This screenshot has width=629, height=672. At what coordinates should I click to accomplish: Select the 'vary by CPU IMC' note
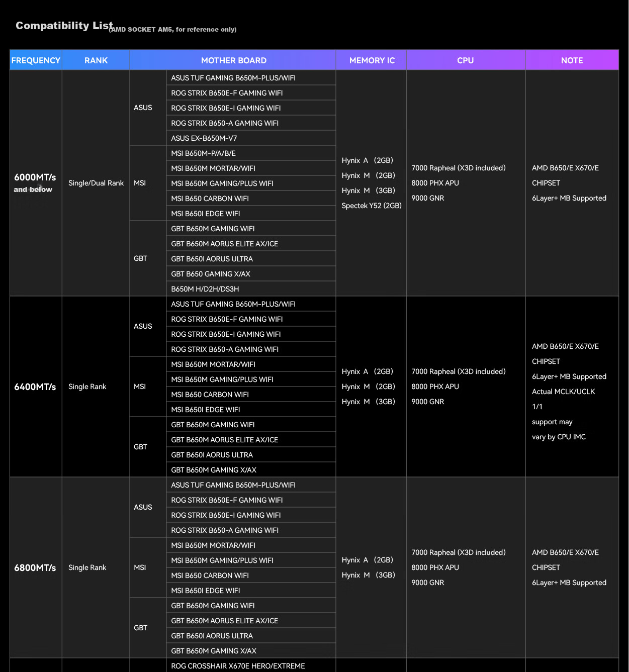559,437
